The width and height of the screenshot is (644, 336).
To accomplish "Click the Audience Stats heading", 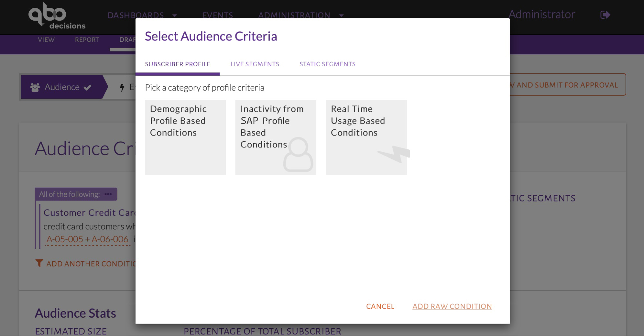I will [x=75, y=313].
